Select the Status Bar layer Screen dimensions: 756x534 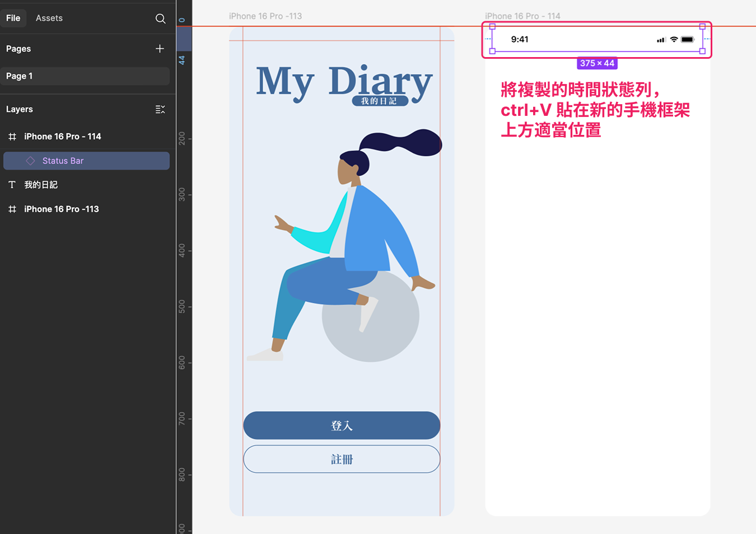pos(63,161)
